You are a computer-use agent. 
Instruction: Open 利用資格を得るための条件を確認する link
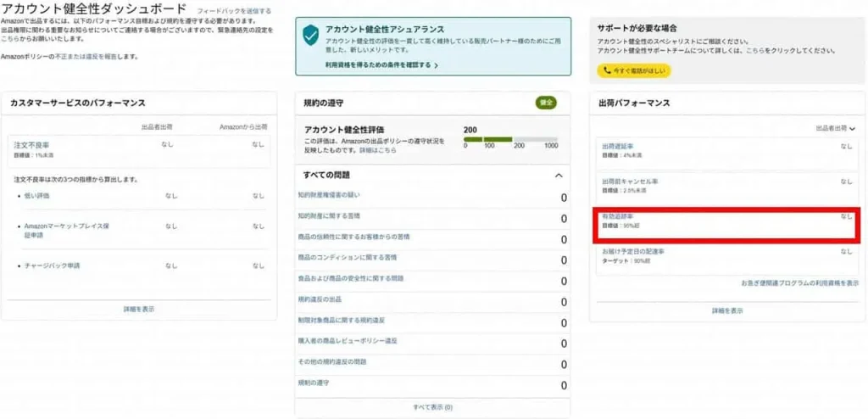tap(378, 65)
